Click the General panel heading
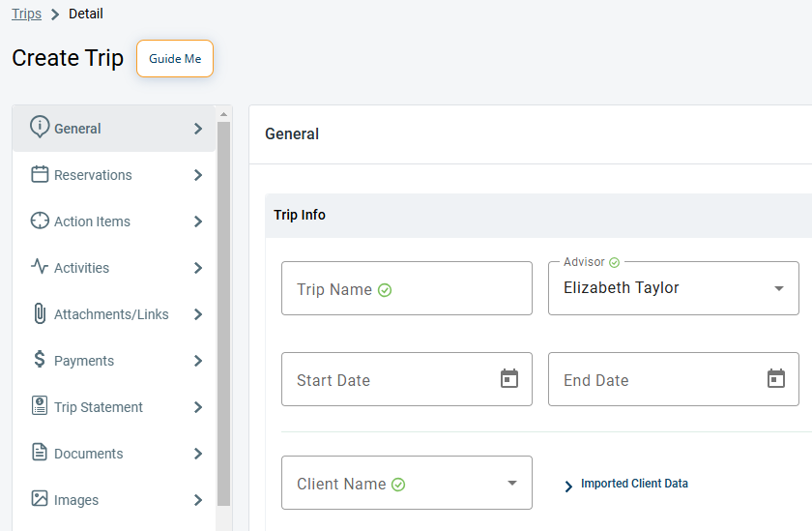 pyautogui.click(x=292, y=134)
